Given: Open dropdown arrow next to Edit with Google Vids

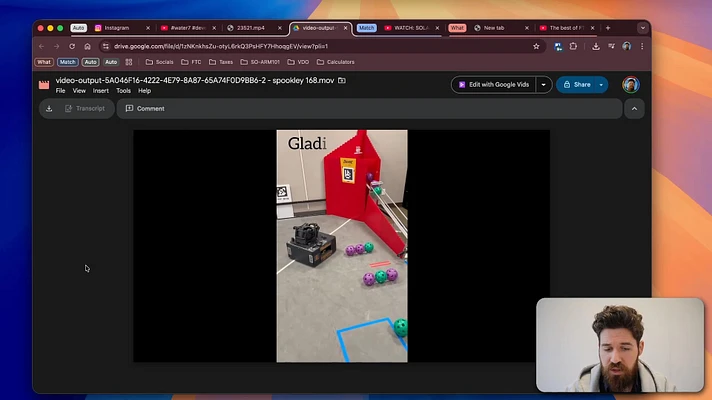Looking at the screenshot, I should pos(544,85).
